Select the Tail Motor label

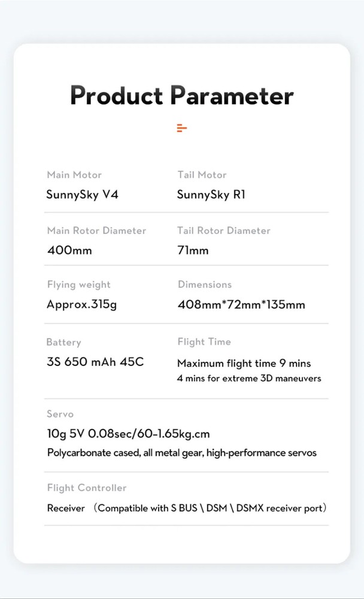coord(202,175)
